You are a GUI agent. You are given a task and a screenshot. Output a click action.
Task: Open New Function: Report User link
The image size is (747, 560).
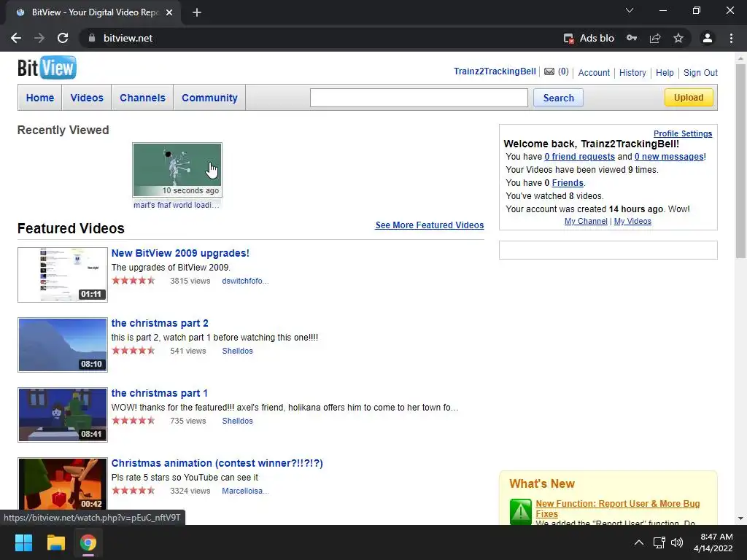click(x=617, y=508)
